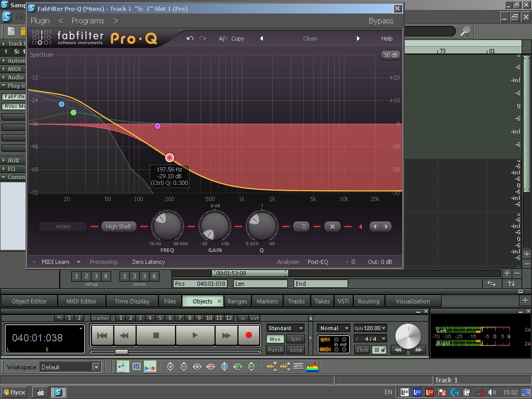The height and width of the screenshot is (399, 532).
Task: Click the Q knob
Action: click(262, 225)
